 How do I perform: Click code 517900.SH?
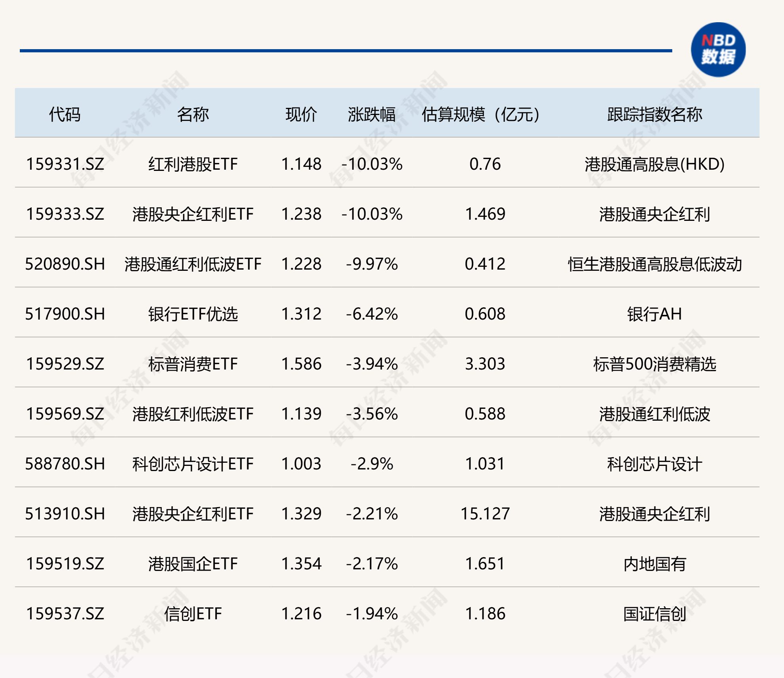point(65,314)
